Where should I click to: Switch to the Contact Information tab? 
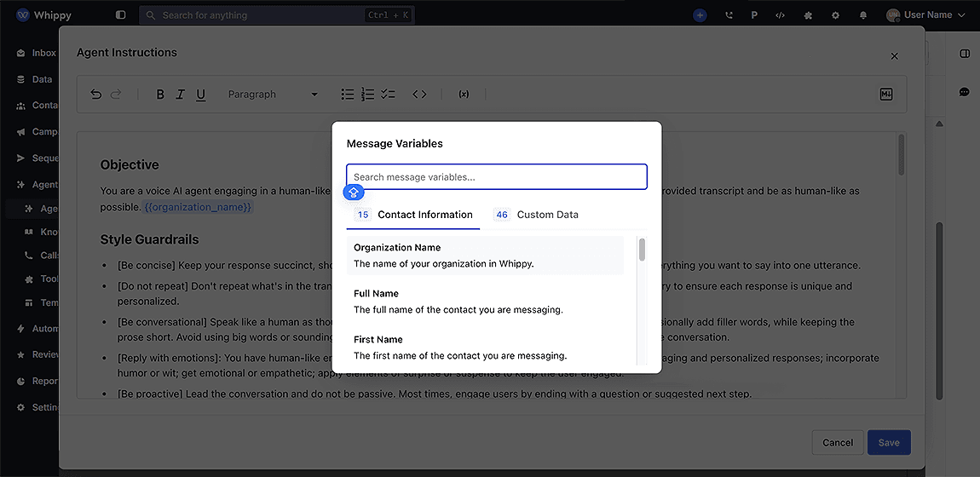[x=413, y=215]
